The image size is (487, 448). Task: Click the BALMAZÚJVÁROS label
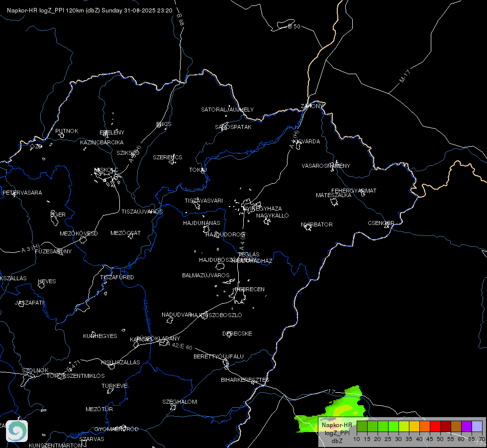[205, 275]
